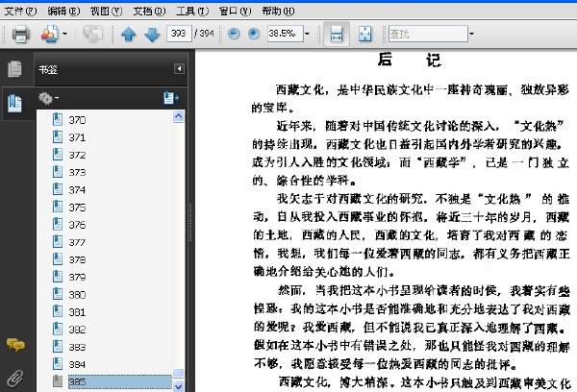Open the 窗口 menu

235,12
